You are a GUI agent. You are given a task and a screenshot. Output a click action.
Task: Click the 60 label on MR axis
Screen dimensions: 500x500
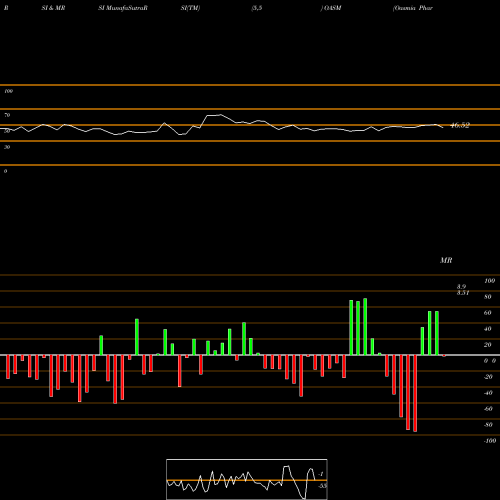488,313
